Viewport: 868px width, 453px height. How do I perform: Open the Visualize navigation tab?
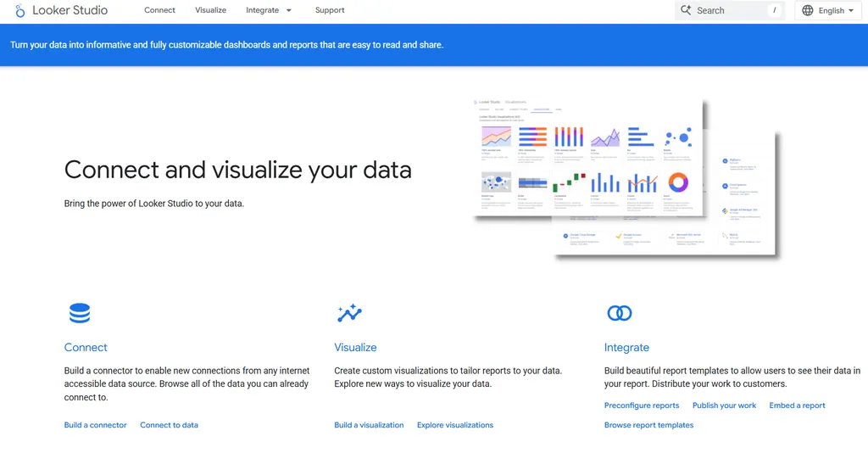(x=210, y=10)
